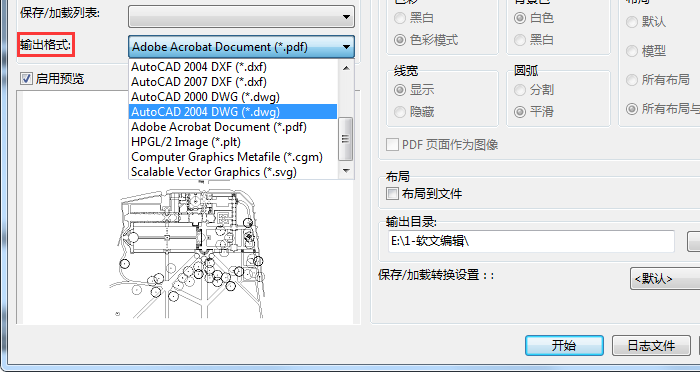
Task: Open the <默认> conversion settings dropdown
Action: tap(665, 279)
